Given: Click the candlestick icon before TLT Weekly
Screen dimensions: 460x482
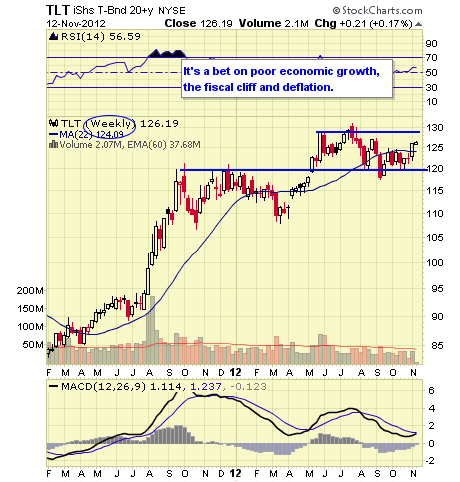Looking at the screenshot, I should pos(53,123).
